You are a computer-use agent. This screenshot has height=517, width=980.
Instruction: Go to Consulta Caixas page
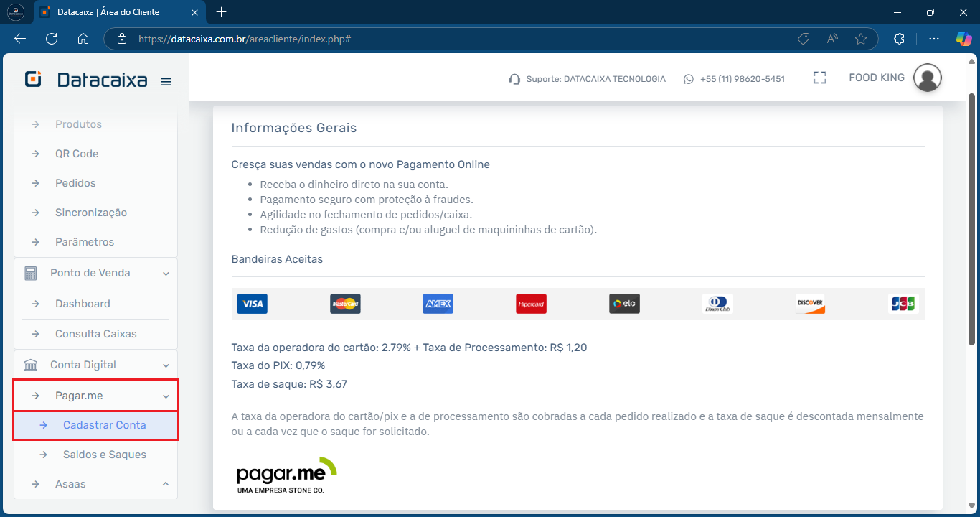95,334
